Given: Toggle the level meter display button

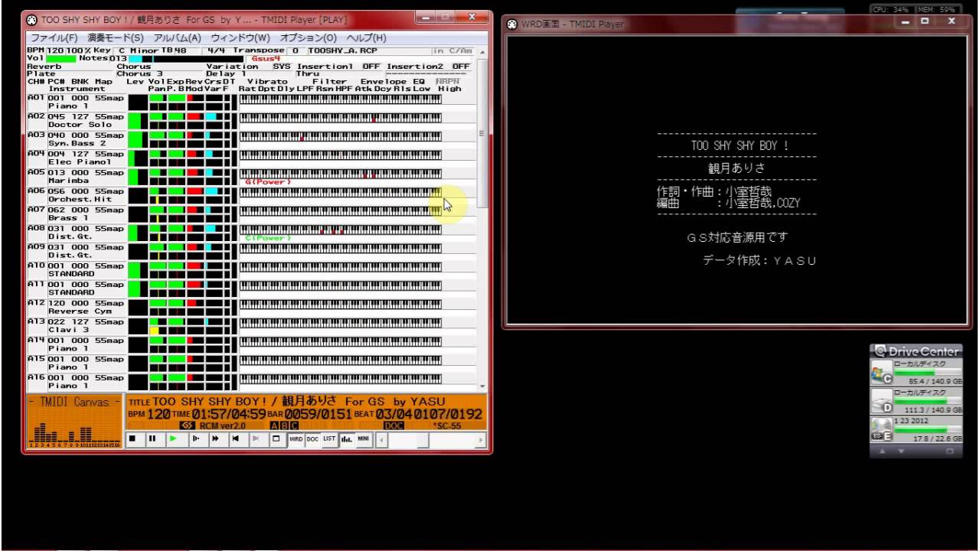Looking at the screenshot, I should [347, 439].
